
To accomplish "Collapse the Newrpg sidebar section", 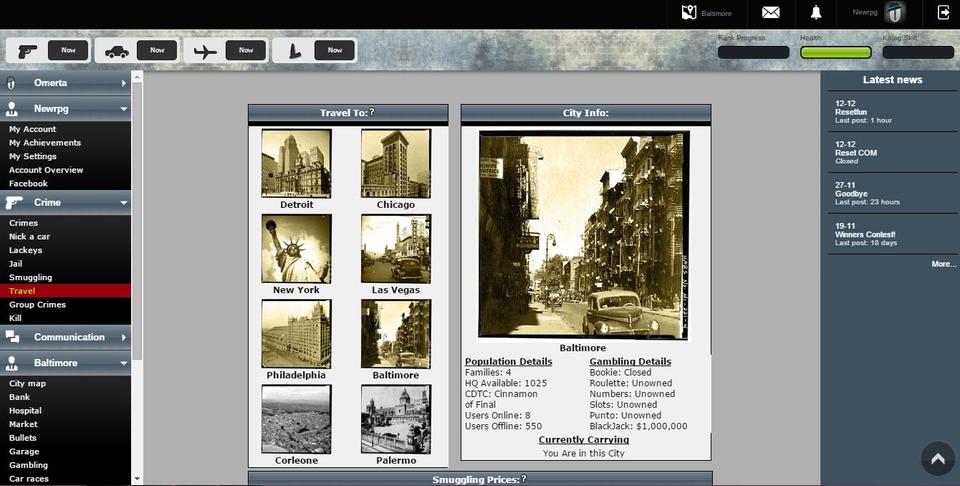I will [66, 109].
